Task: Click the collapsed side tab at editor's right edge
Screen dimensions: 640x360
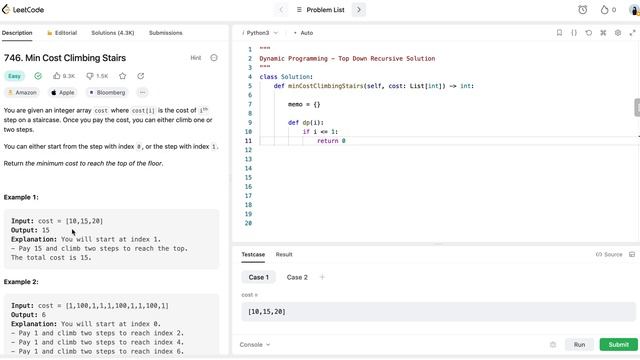Action: [x=637, y=108]
